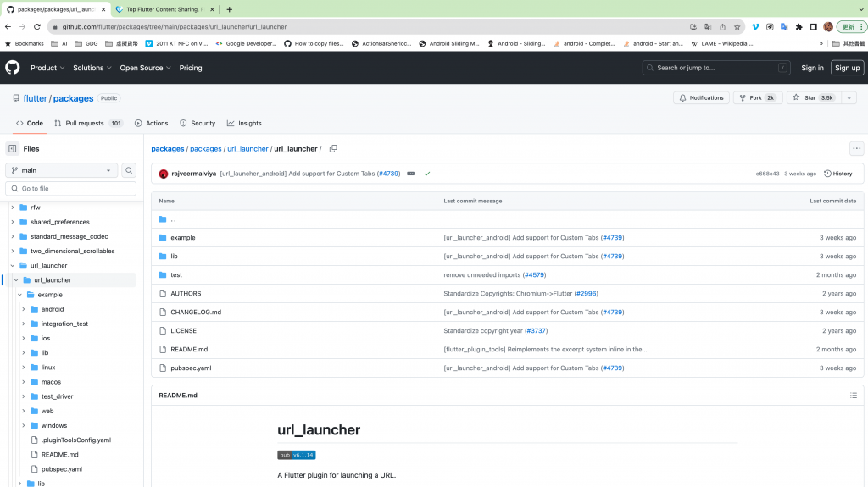Click the translate page icon in address bar

[x=708, y=26]
